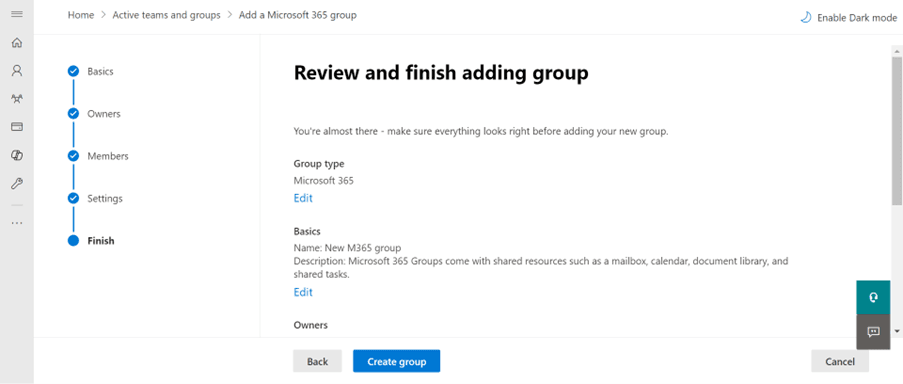Click the Members step checkmark
The image size is (903, 384).
click(x=73, y=156)
